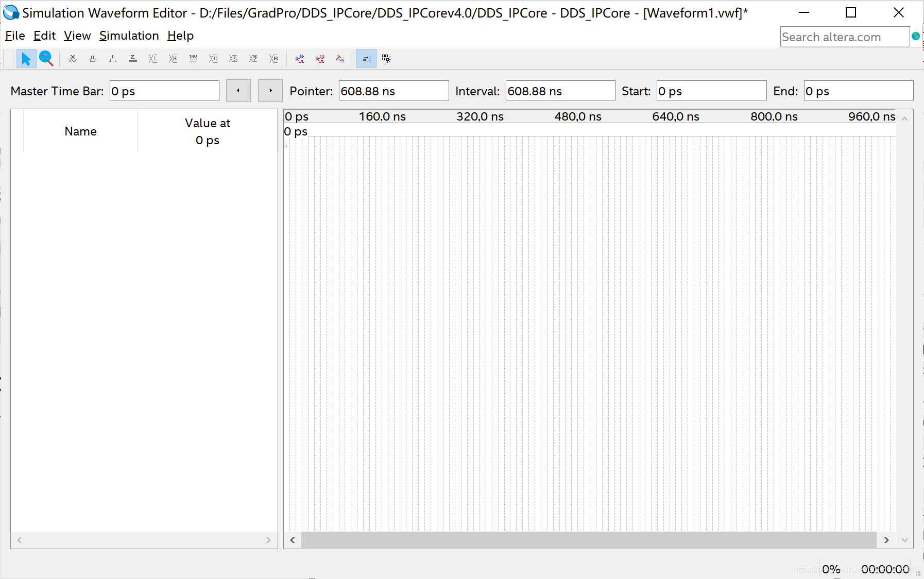Viewport: 924px width, 579px height.
Task: Open the Random Values (XR) tool
Action: pyautogui.click(x=273, y=59)
